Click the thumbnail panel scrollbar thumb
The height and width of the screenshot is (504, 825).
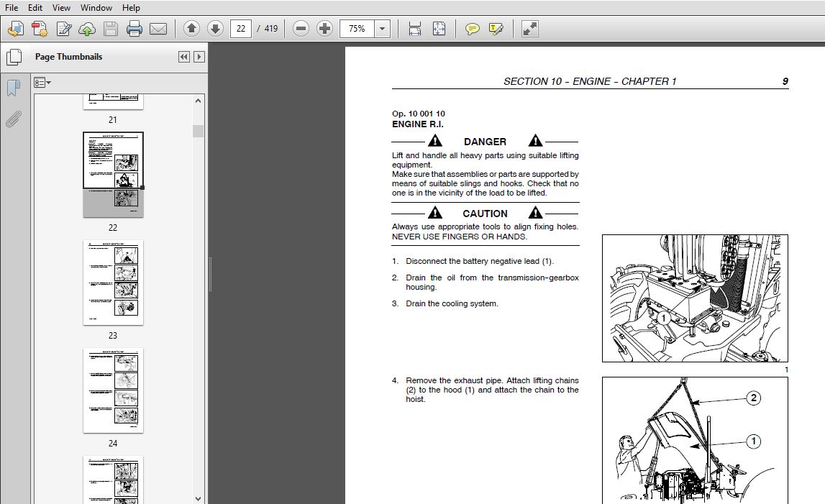pyautogui.click(x=198, y=131)
